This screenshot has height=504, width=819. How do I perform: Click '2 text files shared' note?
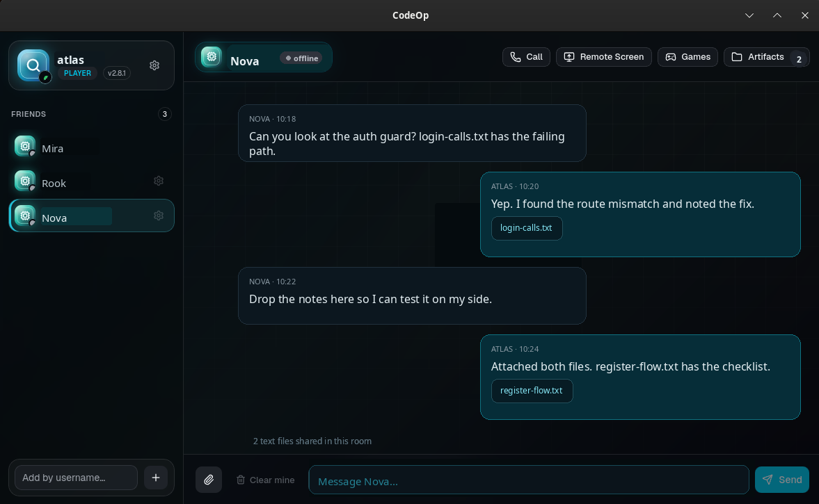(312, 441)
